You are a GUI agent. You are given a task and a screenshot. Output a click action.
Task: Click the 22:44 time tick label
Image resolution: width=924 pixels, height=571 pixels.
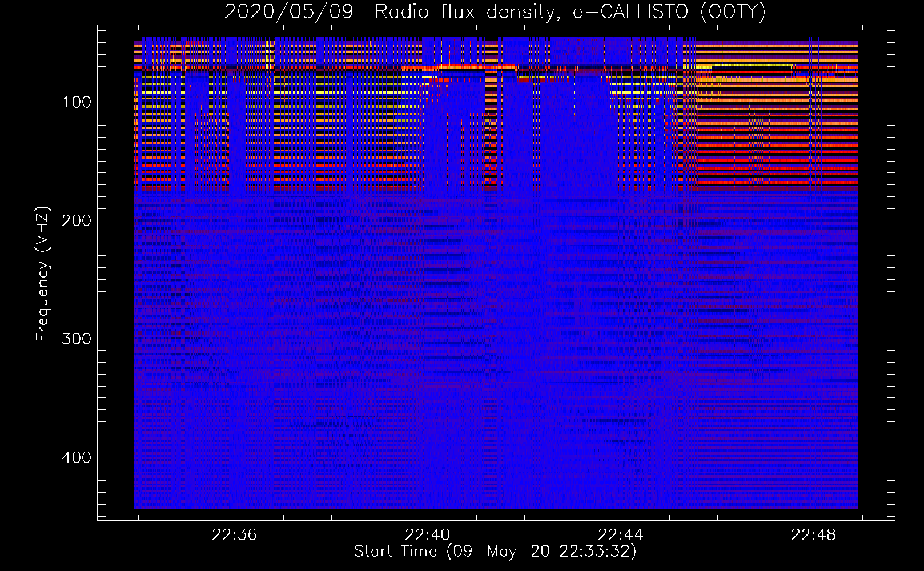pyautogui.click(x=621, y=534)
